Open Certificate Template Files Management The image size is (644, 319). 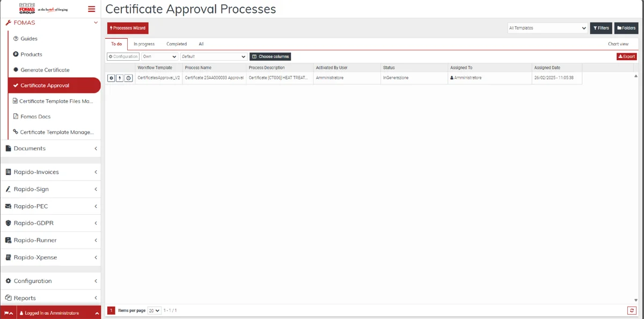coord(54,101)
